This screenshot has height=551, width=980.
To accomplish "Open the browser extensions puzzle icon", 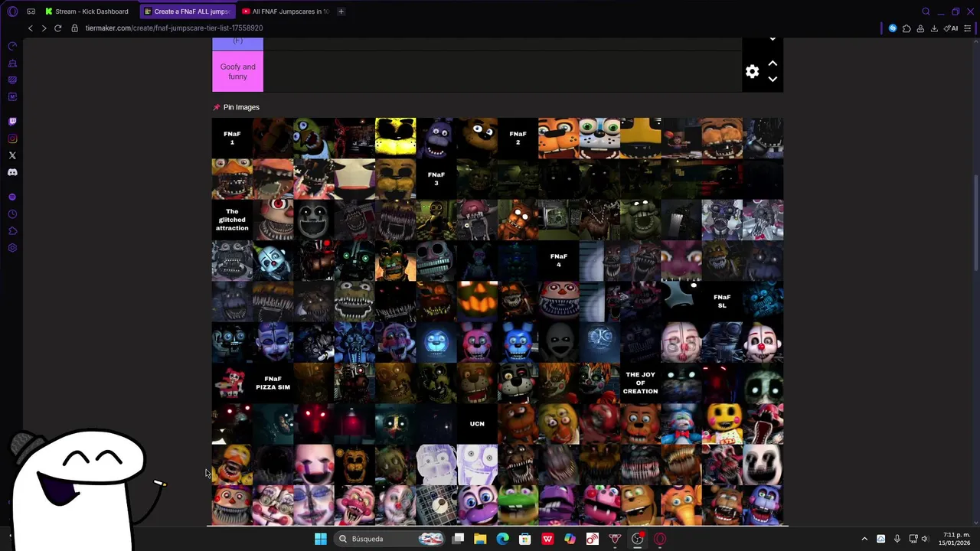I will tap(906, 28).
